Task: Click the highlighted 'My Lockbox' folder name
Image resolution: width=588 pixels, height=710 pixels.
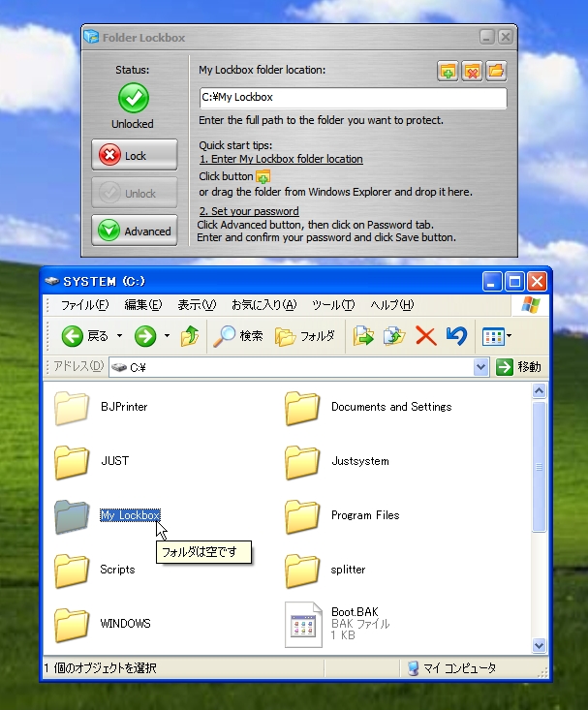Action: pyautogui.click(x=130, y=515)
